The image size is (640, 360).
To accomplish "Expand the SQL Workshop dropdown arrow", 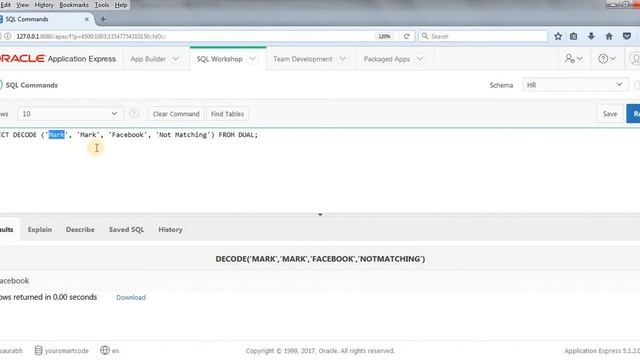I will click(x=253, y=59).
